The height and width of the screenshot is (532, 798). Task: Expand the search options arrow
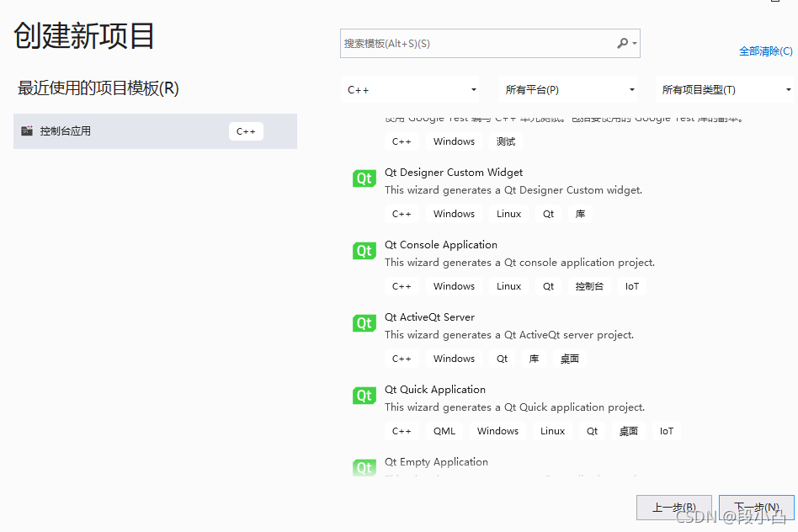635,44
